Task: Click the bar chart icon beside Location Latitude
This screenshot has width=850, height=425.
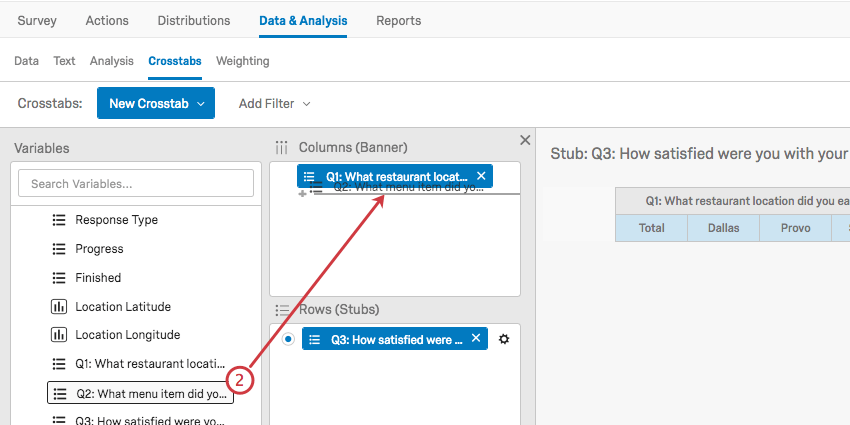Action: point(59,306)
